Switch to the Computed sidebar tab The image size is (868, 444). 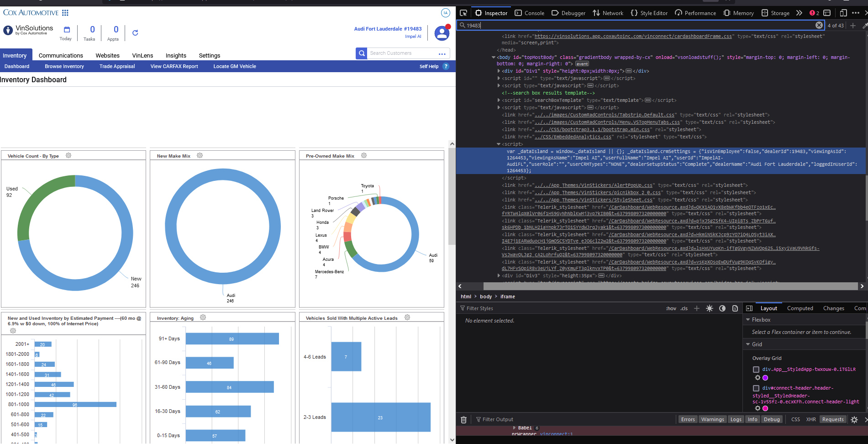800,308
